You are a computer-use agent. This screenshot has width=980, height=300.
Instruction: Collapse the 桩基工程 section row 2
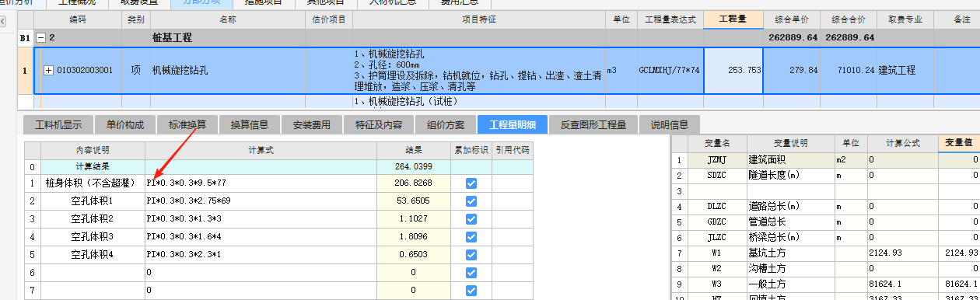(41, 37)
